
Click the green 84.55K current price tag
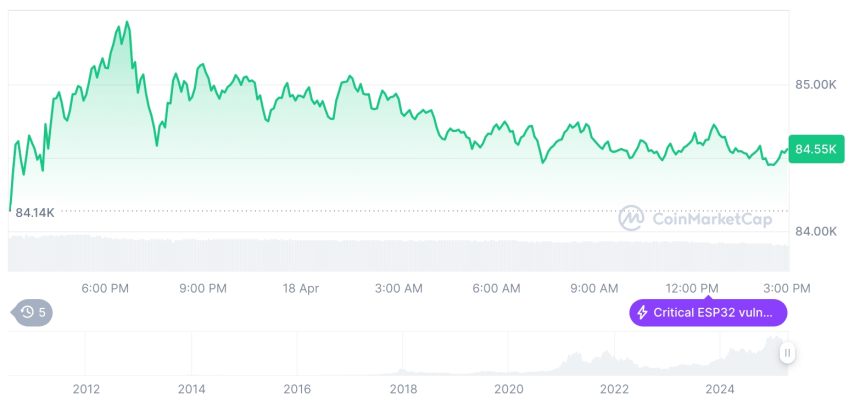click(816, 149)
